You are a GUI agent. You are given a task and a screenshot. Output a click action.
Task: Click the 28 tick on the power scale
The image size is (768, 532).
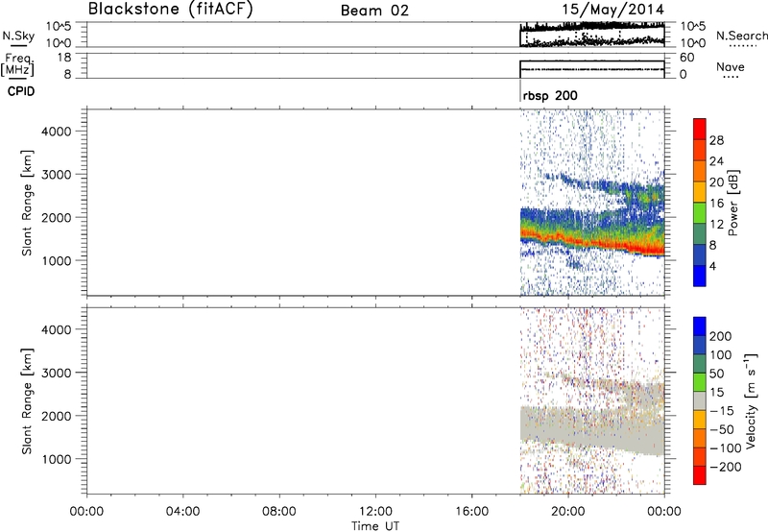(x=716, y=140)
